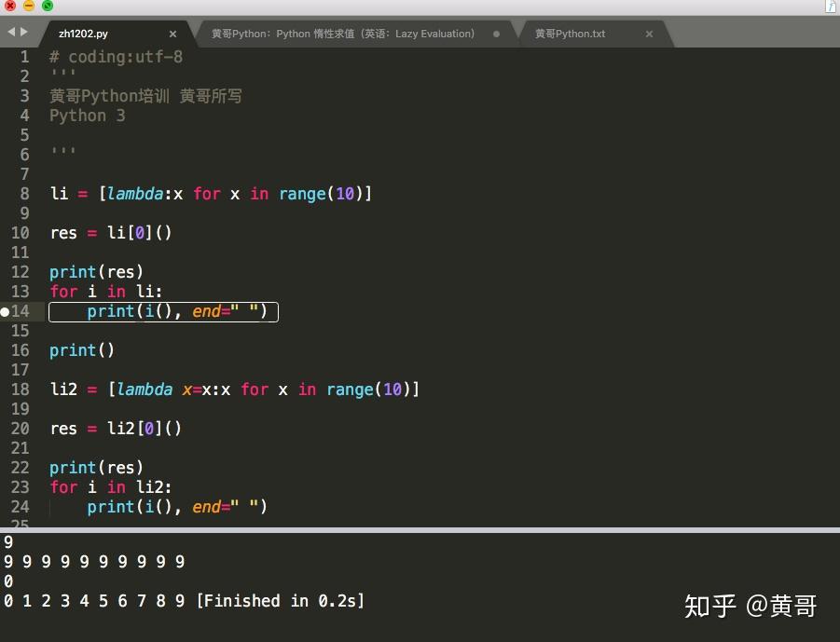Toggle fullscreen with the green zoom button
This screenshot has width=840, height=642.
47,6
